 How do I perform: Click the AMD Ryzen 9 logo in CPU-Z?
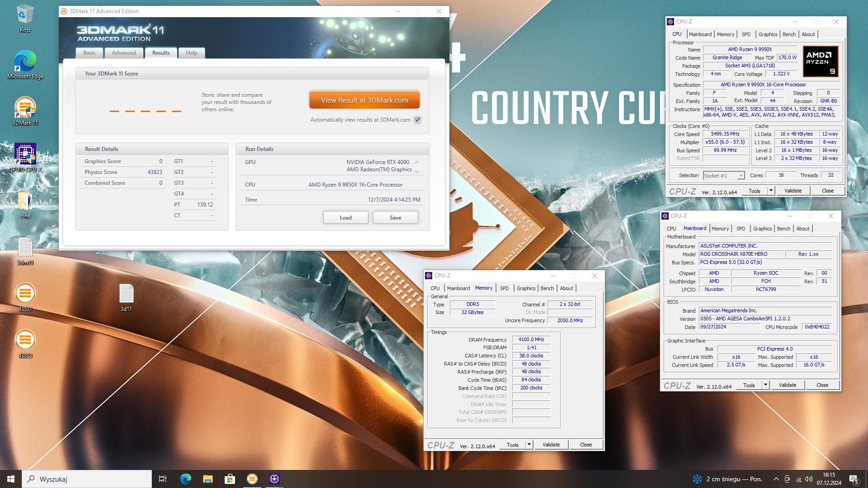click(x=821, y=61)
